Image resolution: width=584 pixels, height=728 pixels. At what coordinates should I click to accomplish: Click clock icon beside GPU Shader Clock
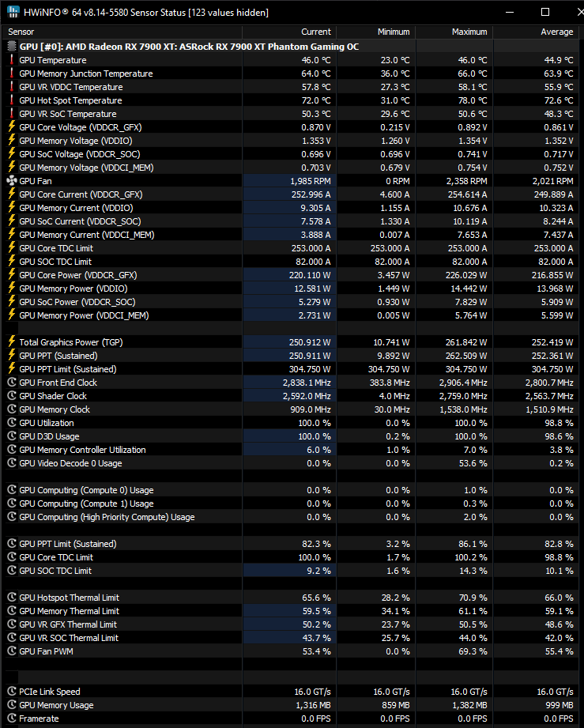coord(12,395)
